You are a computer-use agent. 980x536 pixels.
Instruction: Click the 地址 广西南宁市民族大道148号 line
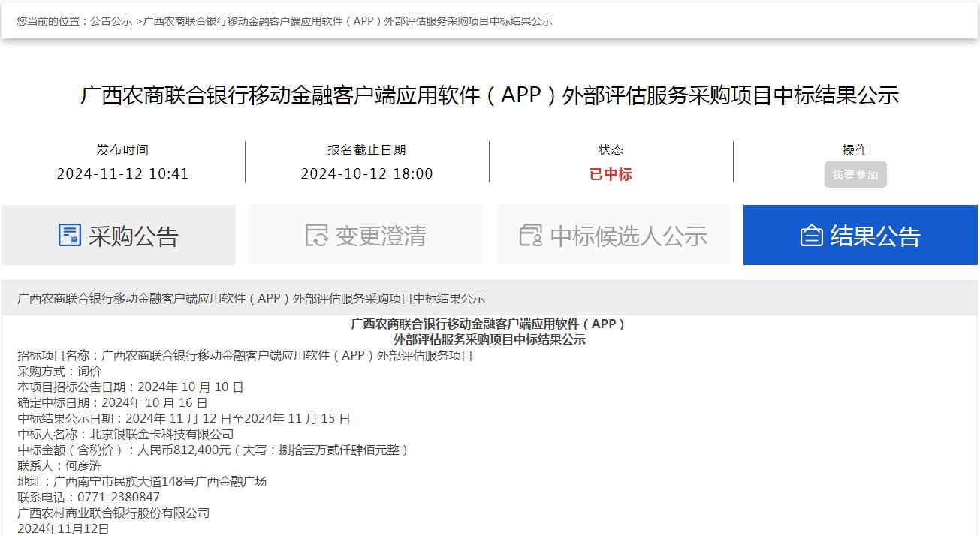click(142, 482)
